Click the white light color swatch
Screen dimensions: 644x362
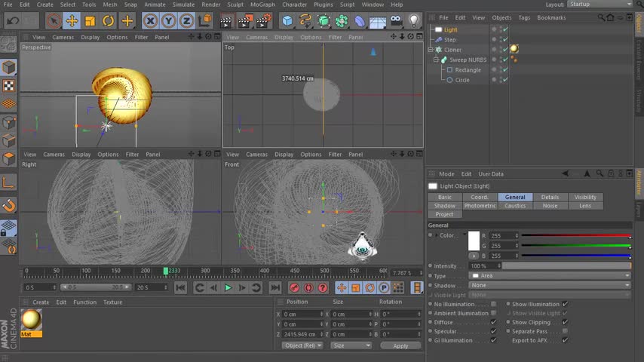474,241
